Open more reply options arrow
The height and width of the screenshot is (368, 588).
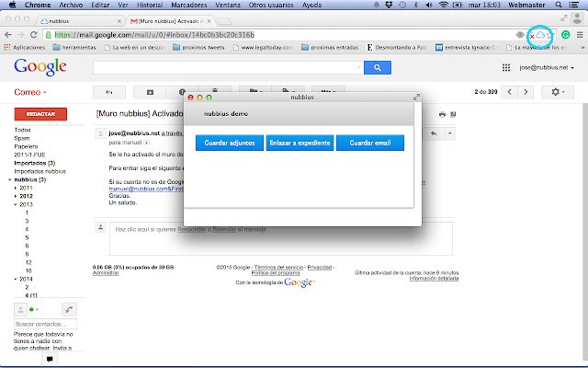click(x=449, y=133)
